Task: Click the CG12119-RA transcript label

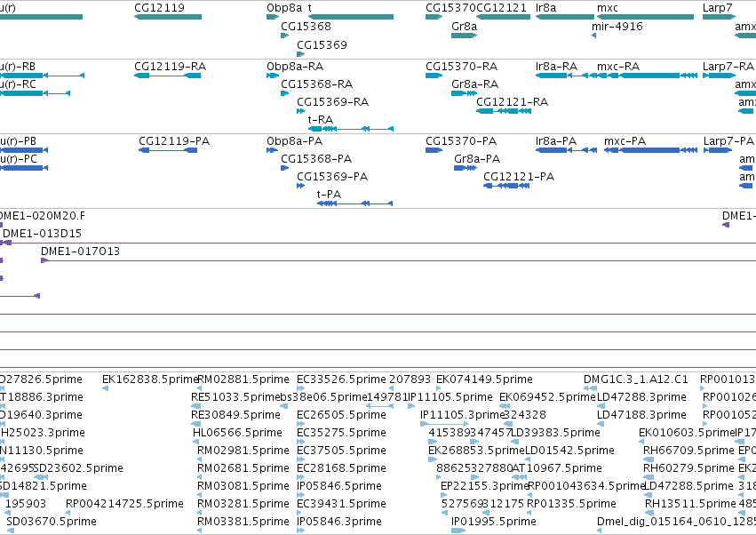Action: point(171,66)
